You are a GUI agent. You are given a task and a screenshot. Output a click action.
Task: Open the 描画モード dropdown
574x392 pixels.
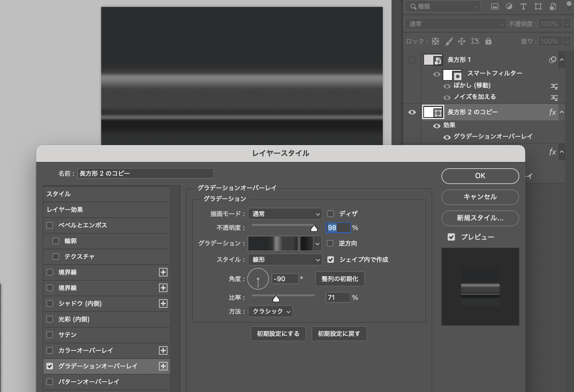[x=285, y=214]
